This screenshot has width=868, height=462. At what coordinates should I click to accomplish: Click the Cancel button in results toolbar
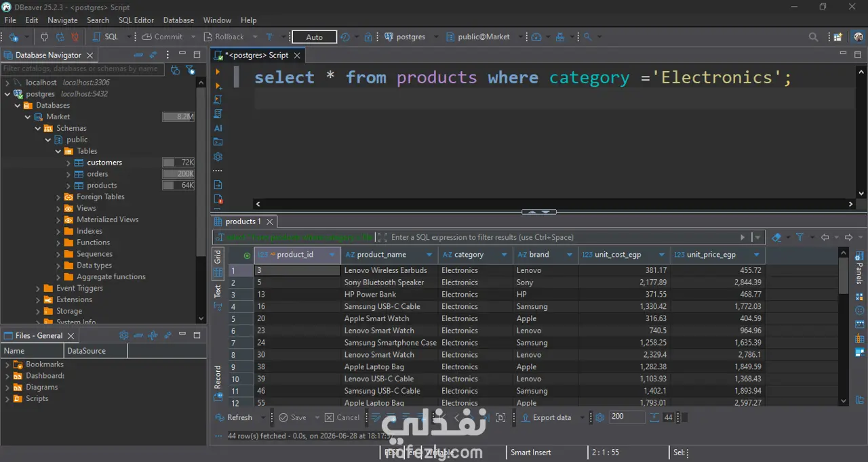click(x=342, y=417)
